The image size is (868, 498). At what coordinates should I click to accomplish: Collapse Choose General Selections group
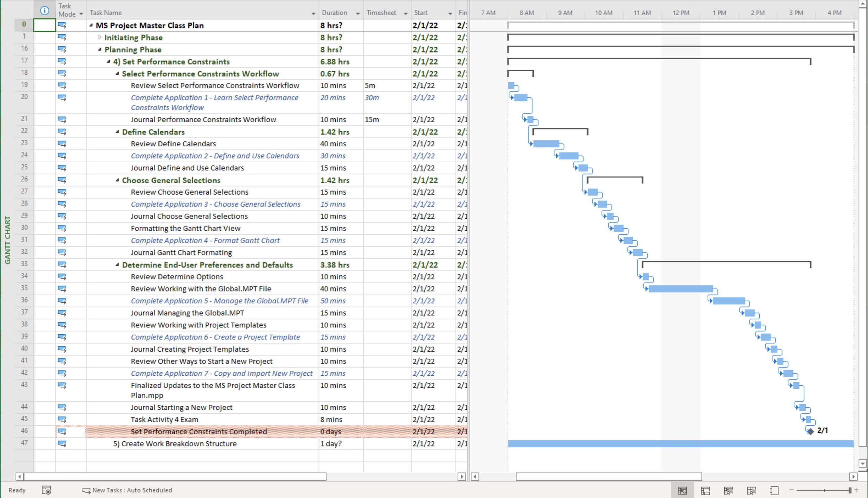click(117, 180)
